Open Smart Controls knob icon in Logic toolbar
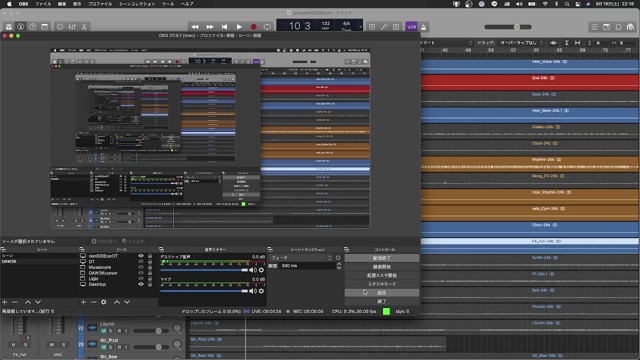Viewport: 640px width, 360px height. coord(60,27)
